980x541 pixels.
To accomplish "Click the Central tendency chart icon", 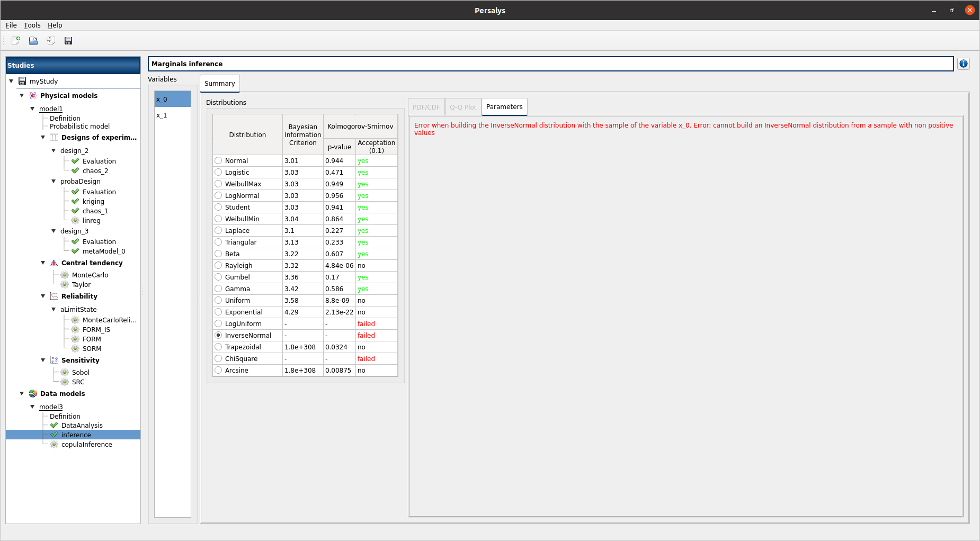I will click(x=54, y=263).
